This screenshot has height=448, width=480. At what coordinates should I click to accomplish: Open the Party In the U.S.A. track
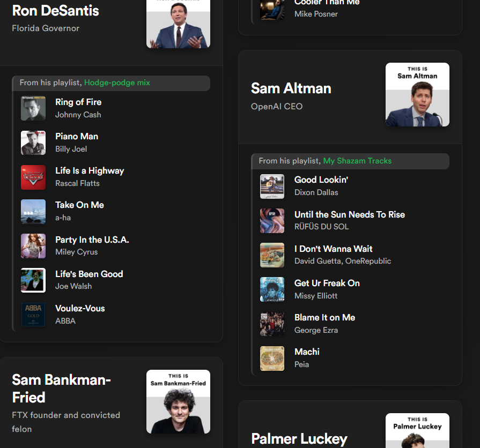pos(92,240)
